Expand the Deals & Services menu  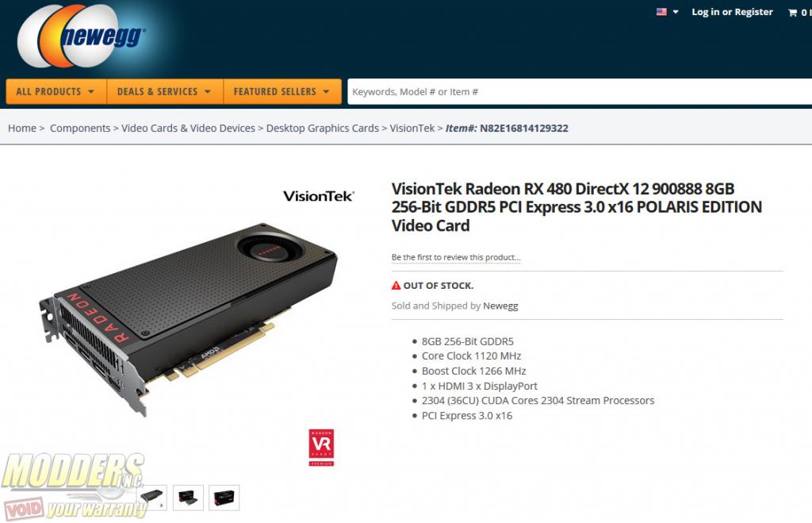tap(165, 92)
